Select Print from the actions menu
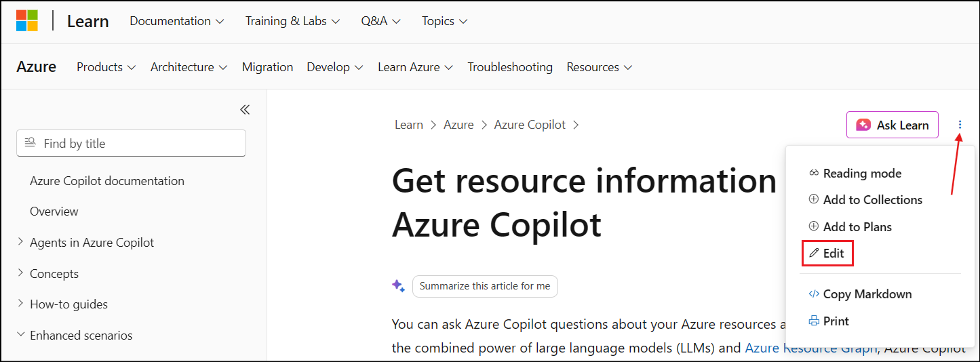980x362 pixels. tap(829, 321)
